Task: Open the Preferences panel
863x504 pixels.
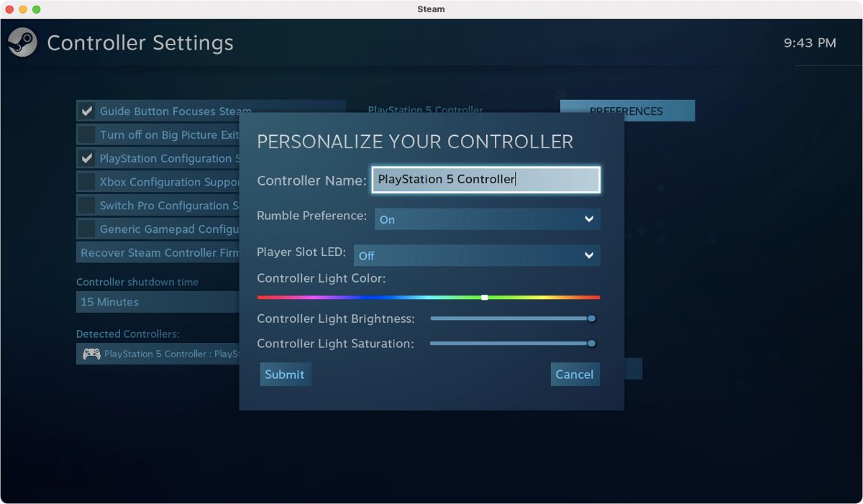Action: (627, 111)
